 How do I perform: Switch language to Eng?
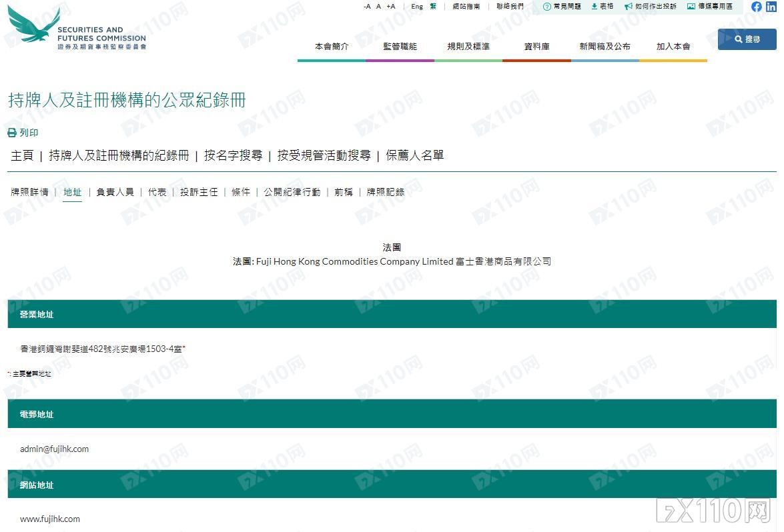coord(416,6)
